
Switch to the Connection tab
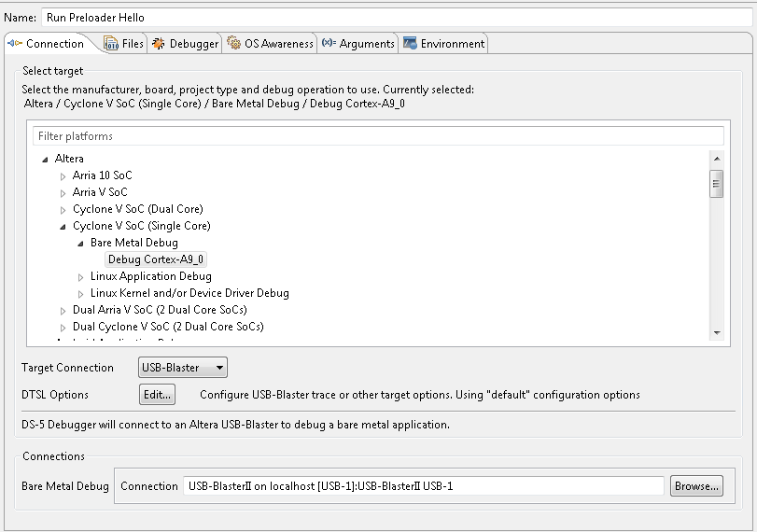[48, 44]
